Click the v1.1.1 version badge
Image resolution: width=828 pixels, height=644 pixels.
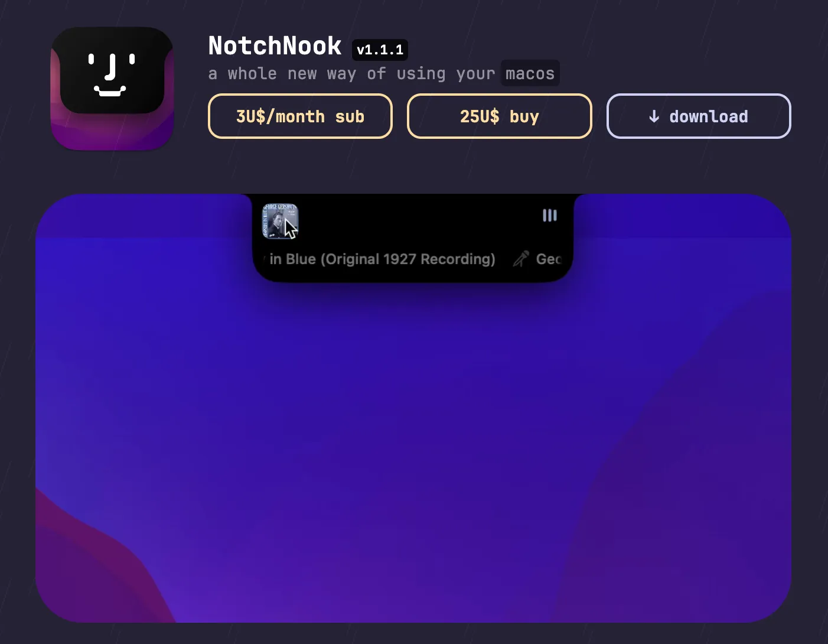pos(380,50)
